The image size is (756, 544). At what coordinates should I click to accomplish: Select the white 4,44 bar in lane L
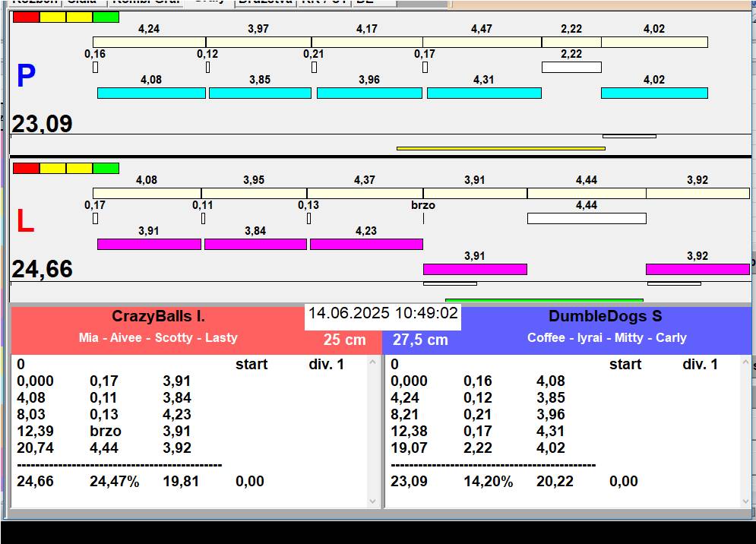[x=587, y=219]
